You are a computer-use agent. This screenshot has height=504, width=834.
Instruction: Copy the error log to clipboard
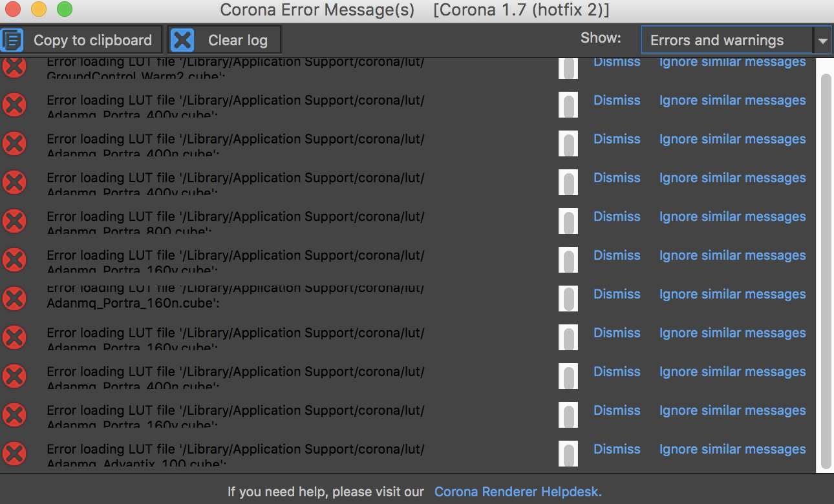[x=80, y=40]
